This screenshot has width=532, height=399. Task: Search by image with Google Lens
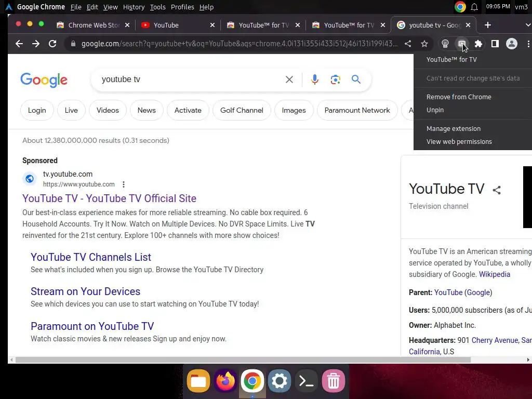tap(335, 79)
